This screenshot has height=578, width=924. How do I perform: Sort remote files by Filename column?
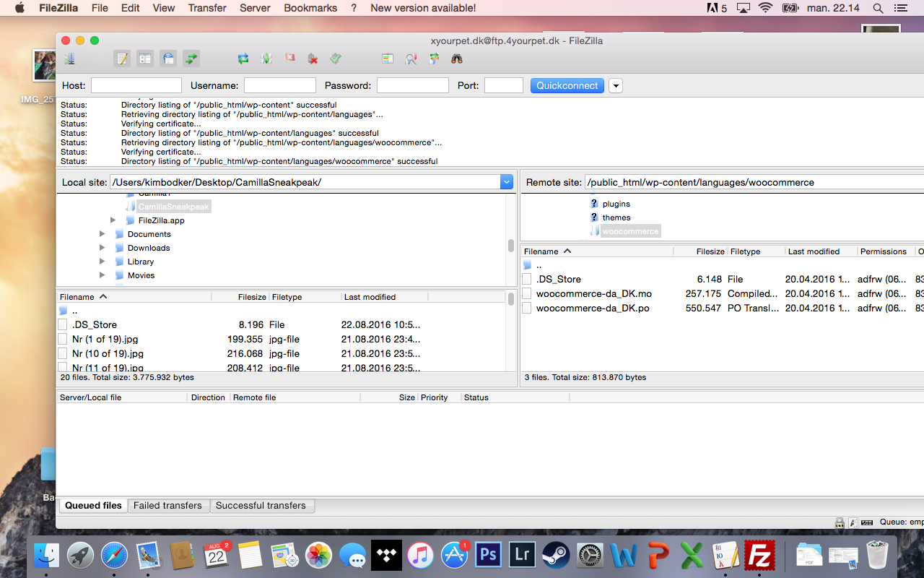click(x=597, y=251)
